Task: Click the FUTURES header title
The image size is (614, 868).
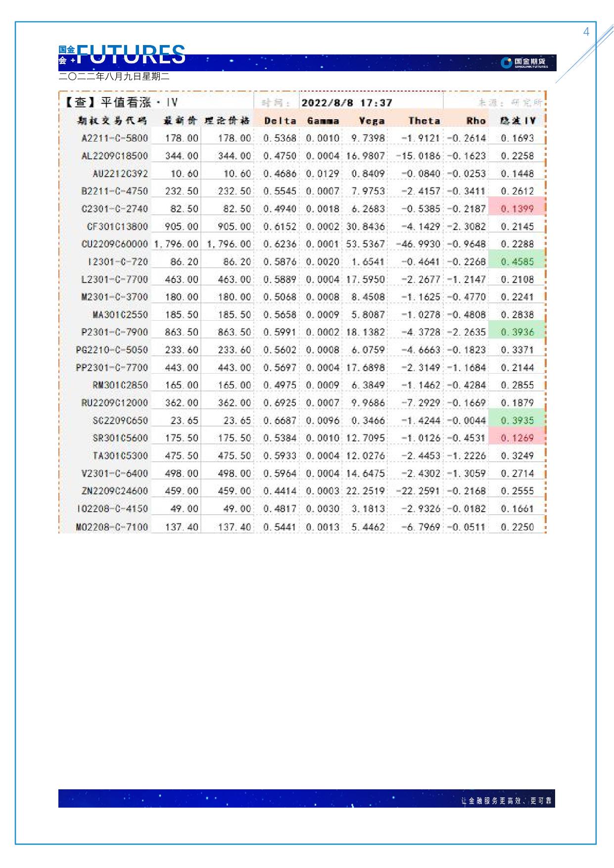Action: pos(132,54)
